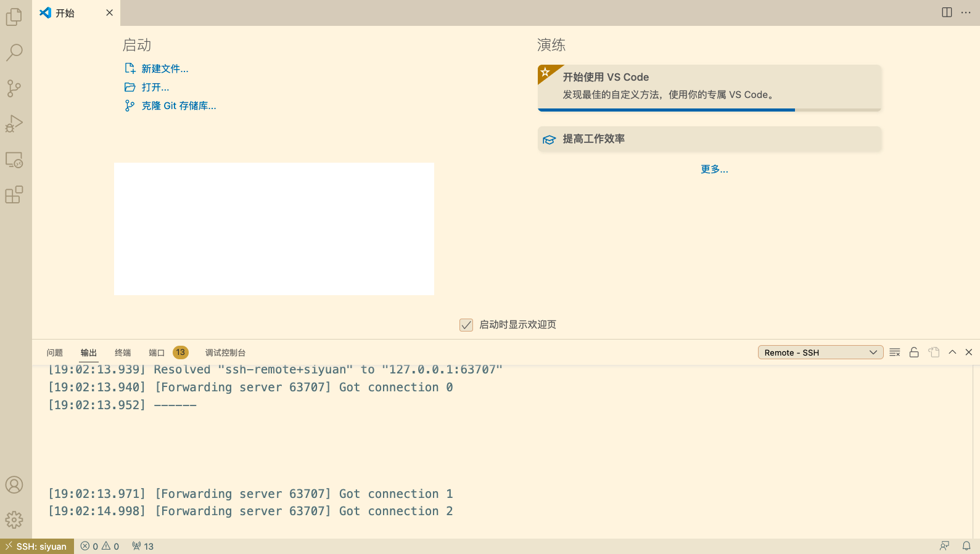Maximize the panel with chevron up
Viewport: 980px width, 554px height.
[x=952, y=352]
